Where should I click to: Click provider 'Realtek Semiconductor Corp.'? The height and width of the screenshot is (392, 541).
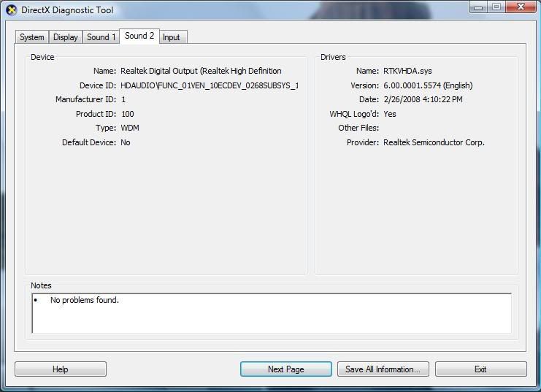tap(434, 142)
